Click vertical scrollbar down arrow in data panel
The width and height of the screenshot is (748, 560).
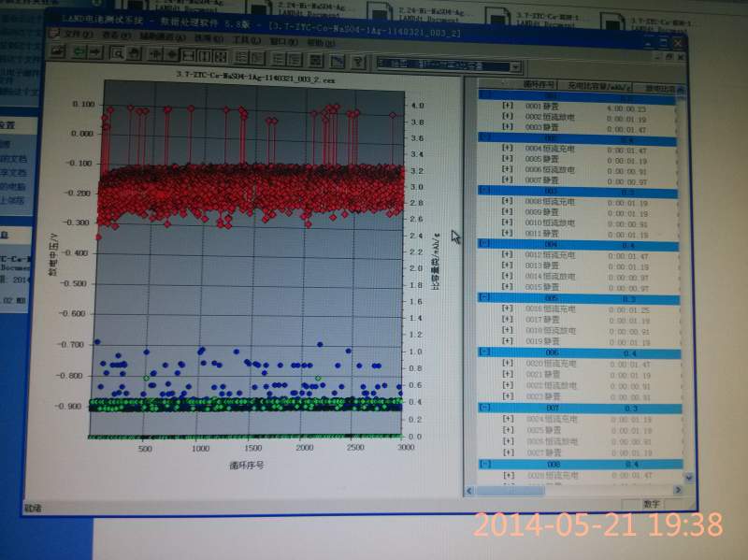(x=689, y=477)
